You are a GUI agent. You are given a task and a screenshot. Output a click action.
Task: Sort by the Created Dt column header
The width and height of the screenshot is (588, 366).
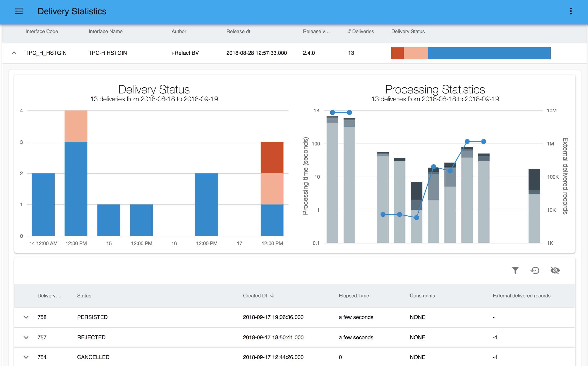[x=255, y=296]
